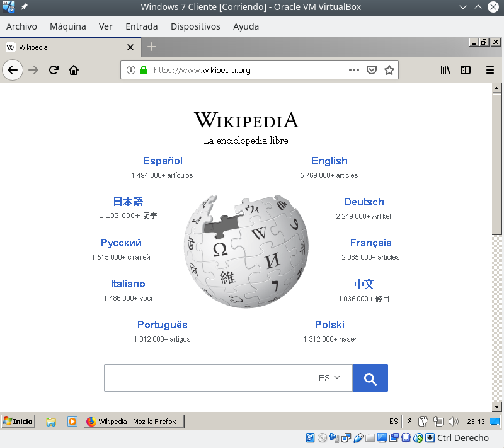Show hidden tray icons chevron
504x448 pixels.
click(x=410, y=421)
